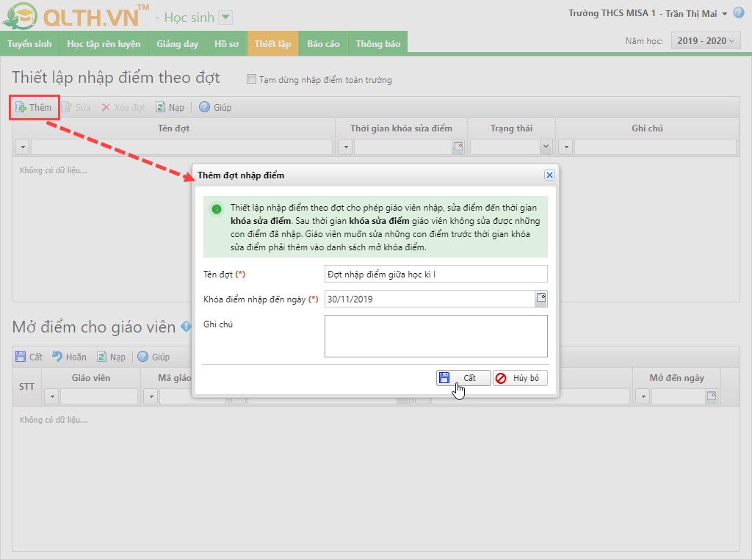Click Nạp reload in lower toolbar

click(112, 357)
